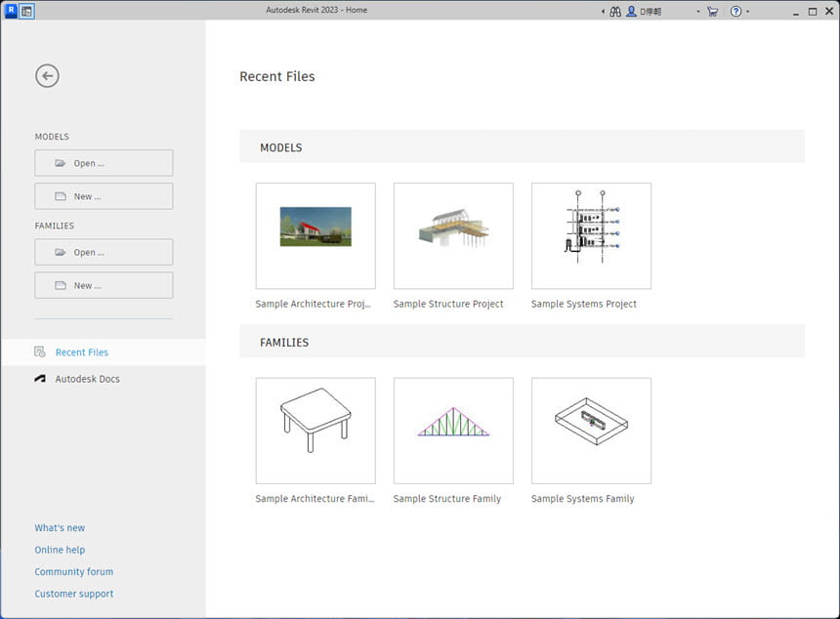840x619 pixels.
Task: Create a new family with Families New button
Action: coord(104,285)
